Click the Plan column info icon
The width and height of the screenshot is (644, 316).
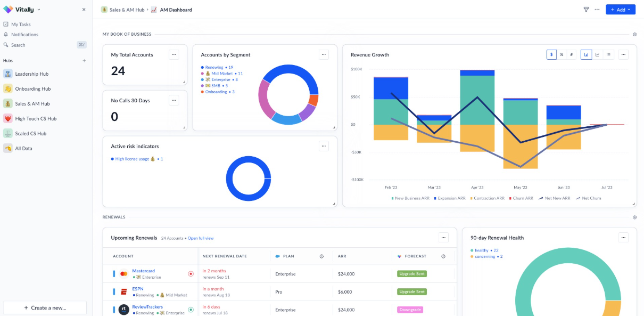pyautogui.click(x=321, y=256)
